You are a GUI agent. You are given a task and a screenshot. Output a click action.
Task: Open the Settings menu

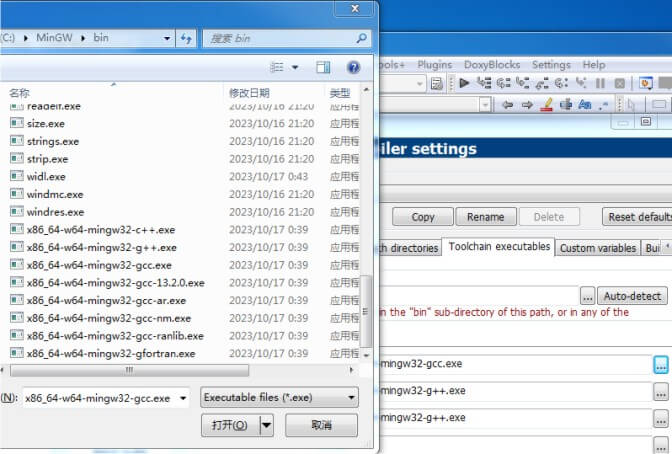click(x=551, y=65)
